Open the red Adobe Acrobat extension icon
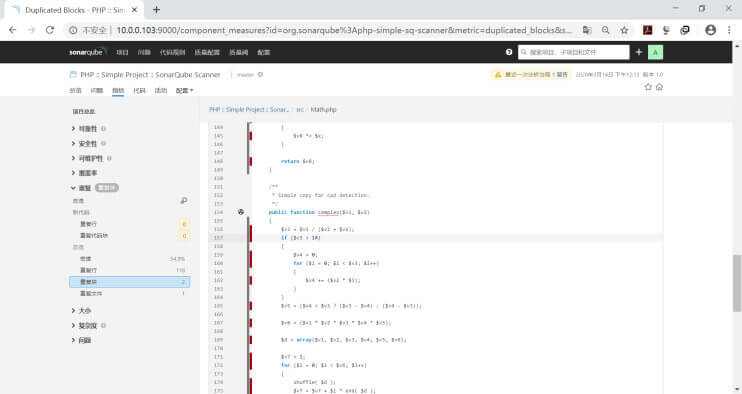This screenshot has height=394, width=742. pos(647,30)
